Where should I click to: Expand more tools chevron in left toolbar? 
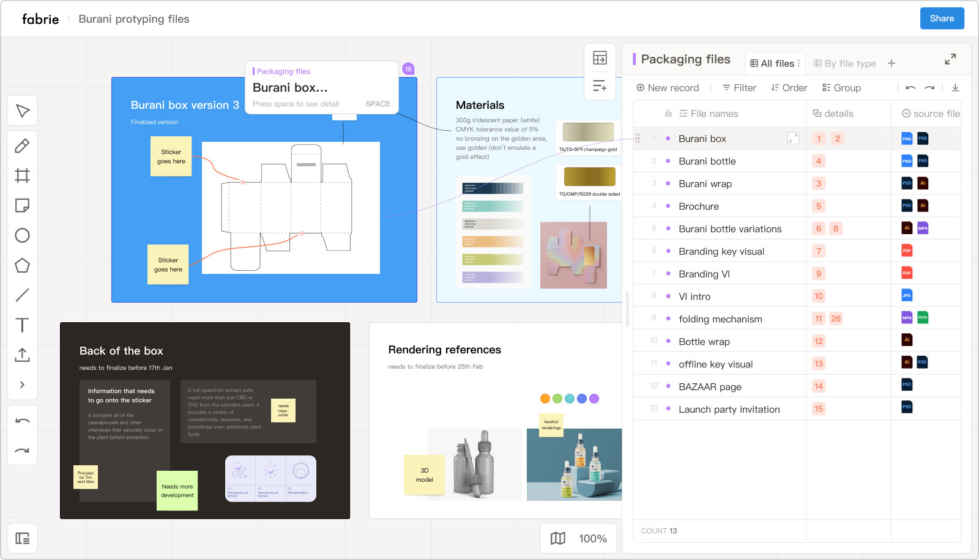pyautogui.click(x=23, y=385)
